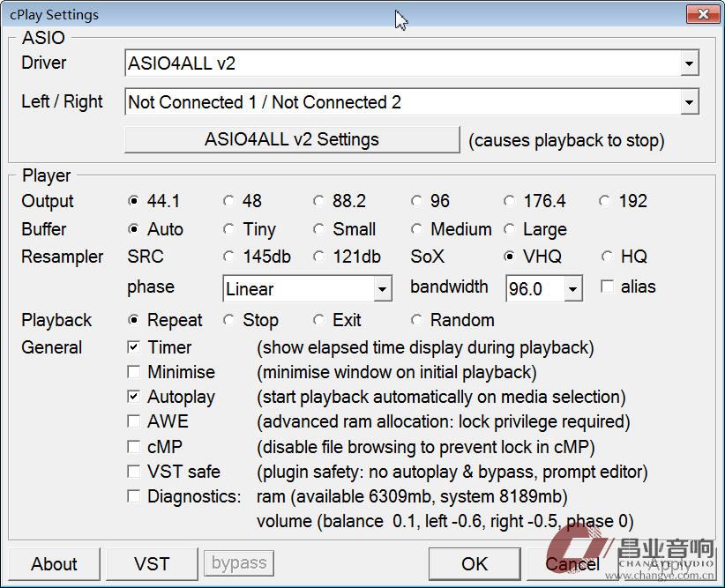Choose SRC 121db resampler

(318, 257)
